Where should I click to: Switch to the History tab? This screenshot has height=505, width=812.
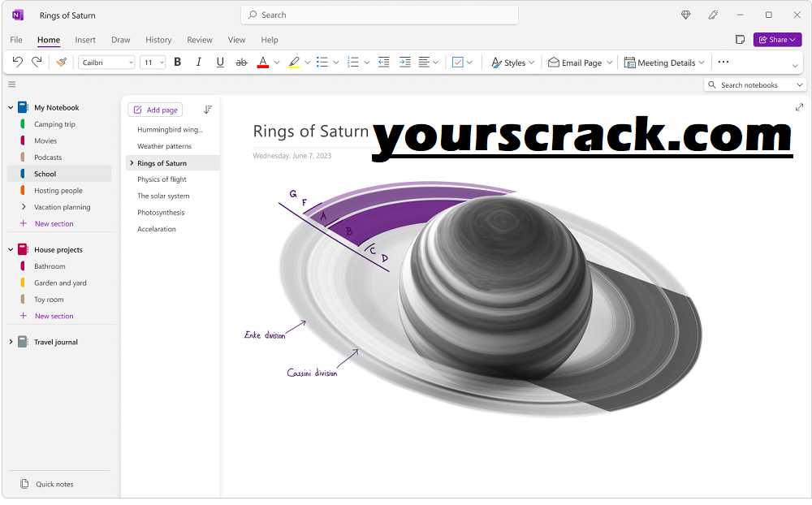(x=158, y=40)
